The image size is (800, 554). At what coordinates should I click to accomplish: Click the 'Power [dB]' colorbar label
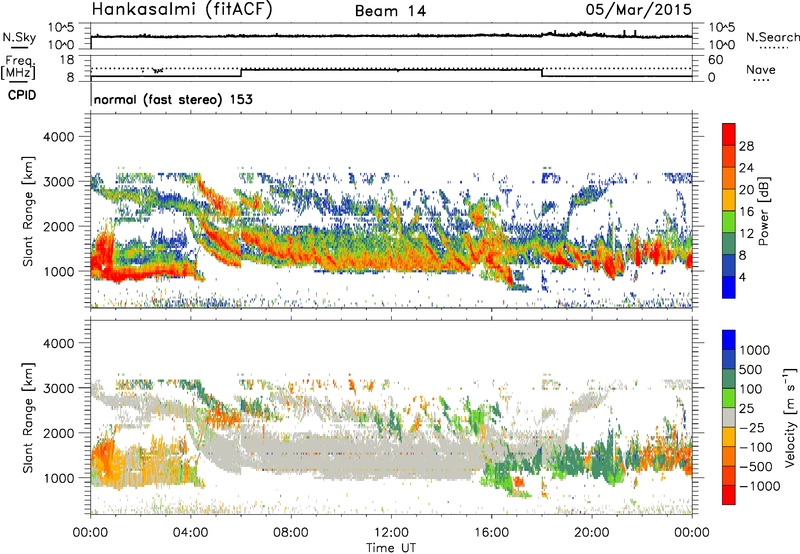763,211
